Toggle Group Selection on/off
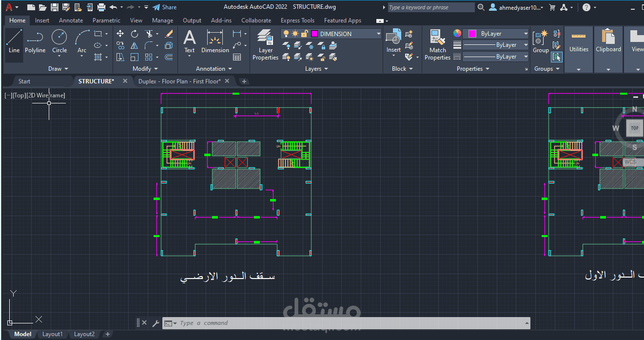The width and height of the screenshot is (644, 340). pos(557,57)
